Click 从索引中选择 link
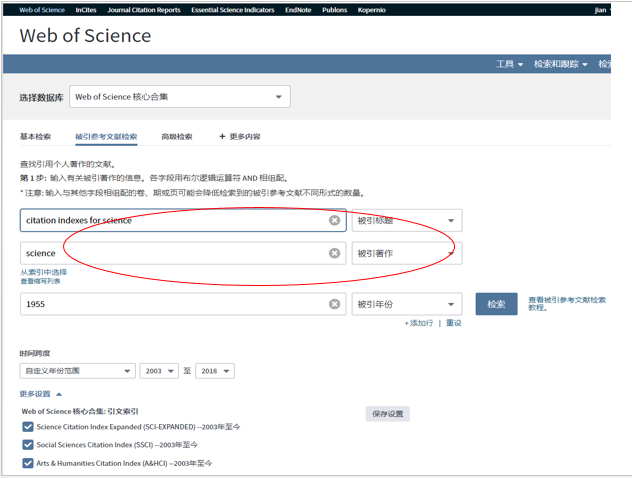 (x=44, y=272)
